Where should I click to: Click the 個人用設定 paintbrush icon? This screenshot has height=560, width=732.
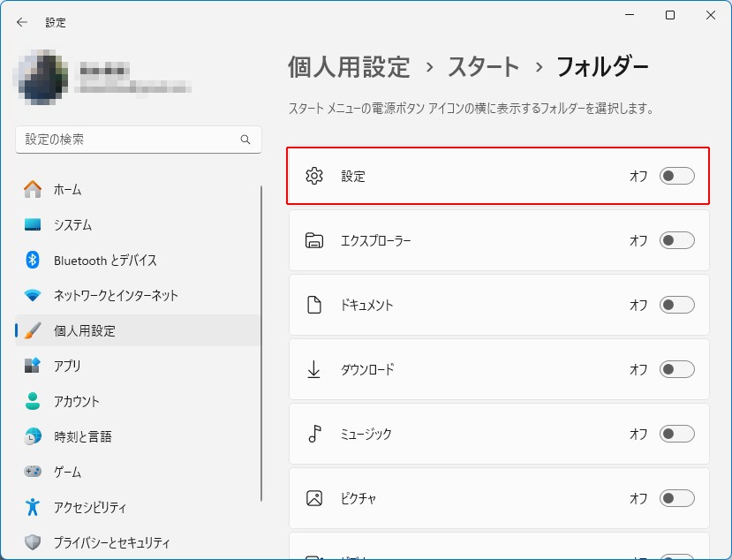point(33,330)
